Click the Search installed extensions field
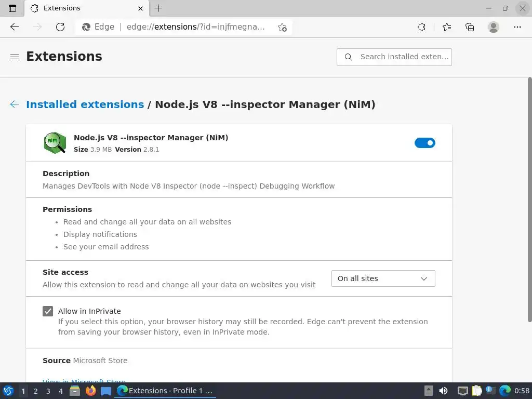Viewport: 532px width, 399px height. click(x=394, y=57)
